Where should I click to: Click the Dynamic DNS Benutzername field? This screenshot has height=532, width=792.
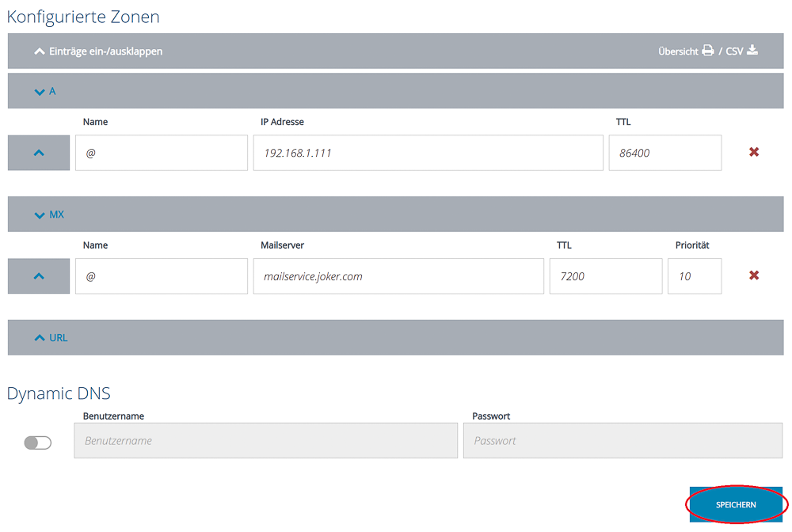pyautogui.click(x=265, y=440)
